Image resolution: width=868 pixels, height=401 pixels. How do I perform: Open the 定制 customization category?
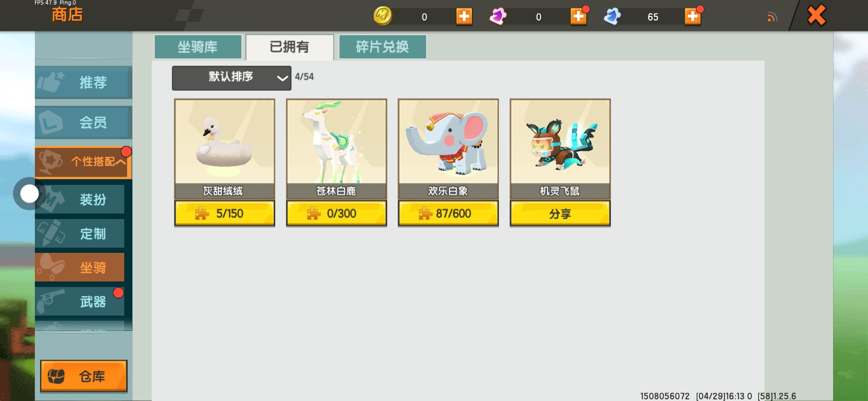click(x=80, y=234)
